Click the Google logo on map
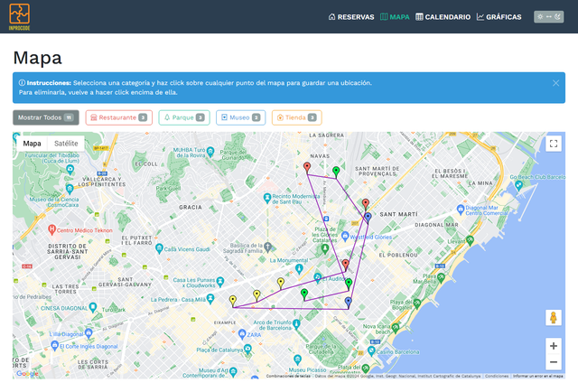The height and width of the screenshot is (392, 578). pos(27,374)
